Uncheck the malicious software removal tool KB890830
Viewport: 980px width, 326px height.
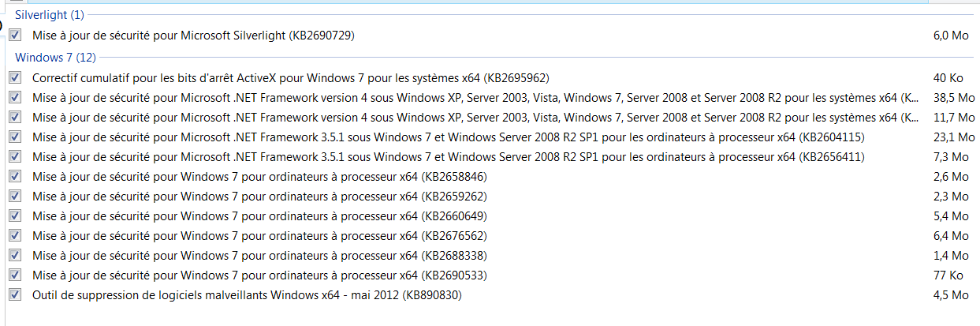click(x=15, y=294)
